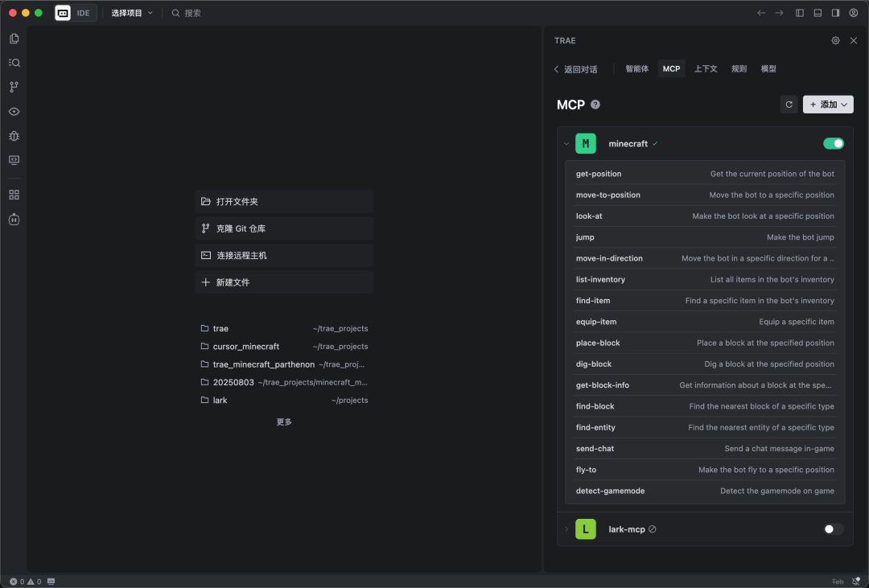Open the Search panel icon in sidebar

(x=14, y=63)
